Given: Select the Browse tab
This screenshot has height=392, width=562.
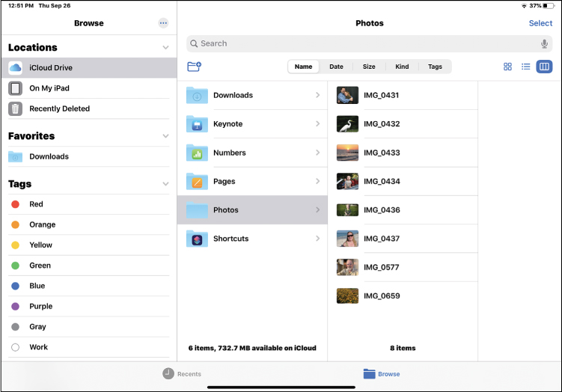Looking at the screenshot, I should pyautogui.click(x=381, y=373).
